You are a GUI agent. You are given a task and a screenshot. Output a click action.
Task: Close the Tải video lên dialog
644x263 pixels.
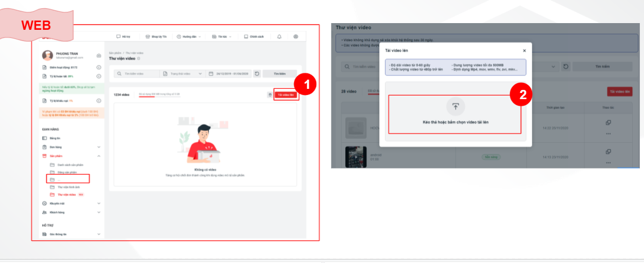(524, 51)
